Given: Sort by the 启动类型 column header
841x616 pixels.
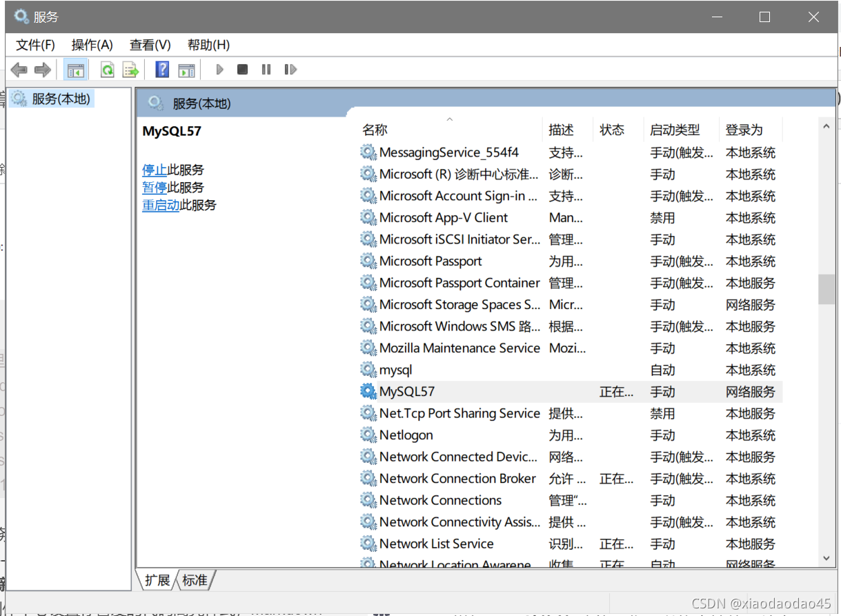Looking at the screenshot, I should (x=682, y=130).
